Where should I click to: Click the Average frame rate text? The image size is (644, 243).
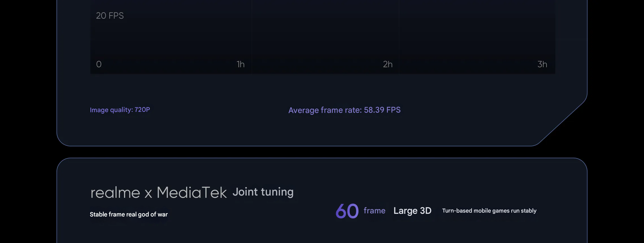[325, 110]
